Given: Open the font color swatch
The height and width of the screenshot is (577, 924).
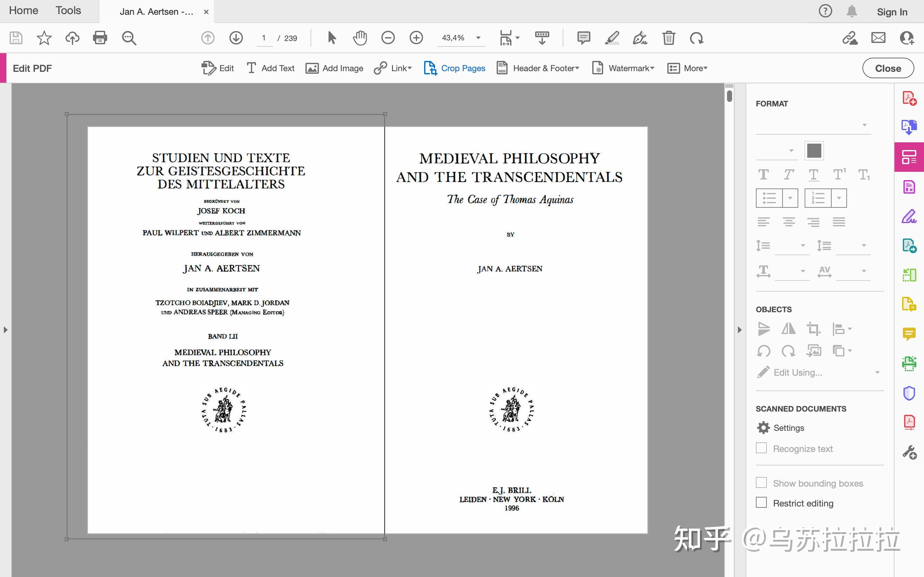Looking at the screenshot, I should (814, 150).
